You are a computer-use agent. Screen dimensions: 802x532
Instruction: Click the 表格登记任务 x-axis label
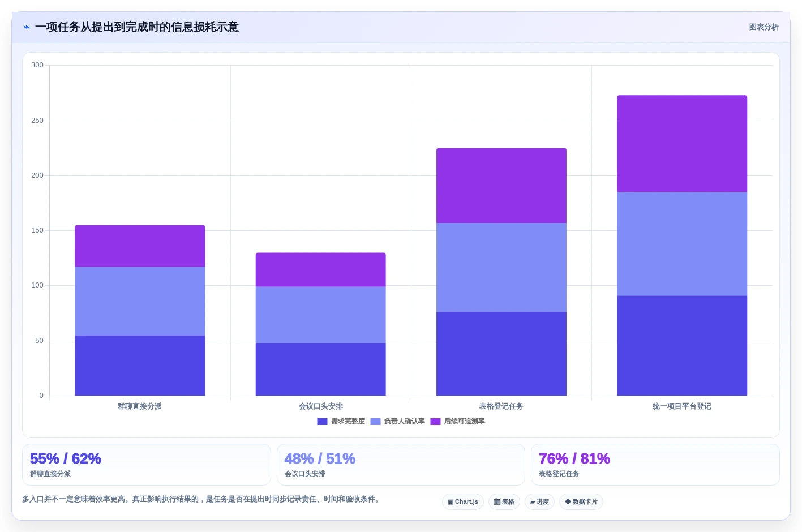(x=501, y=406)
